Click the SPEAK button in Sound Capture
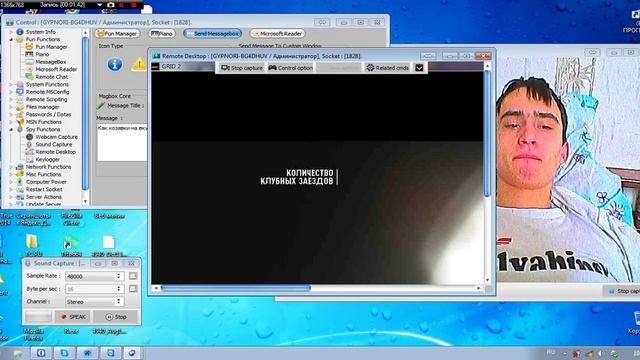Viewport: 640px width, 360px height. click(73, 317)
